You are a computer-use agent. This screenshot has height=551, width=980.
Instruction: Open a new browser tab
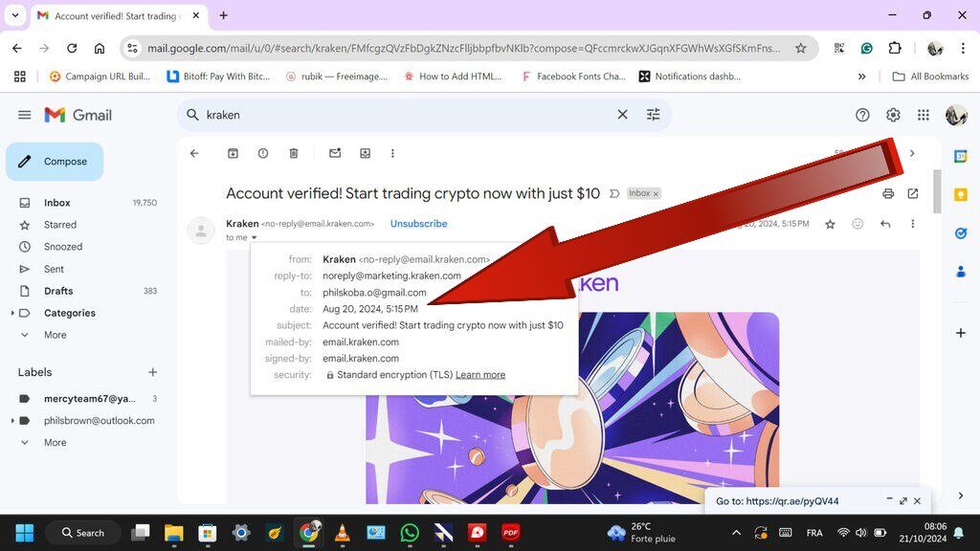(223, 15)
